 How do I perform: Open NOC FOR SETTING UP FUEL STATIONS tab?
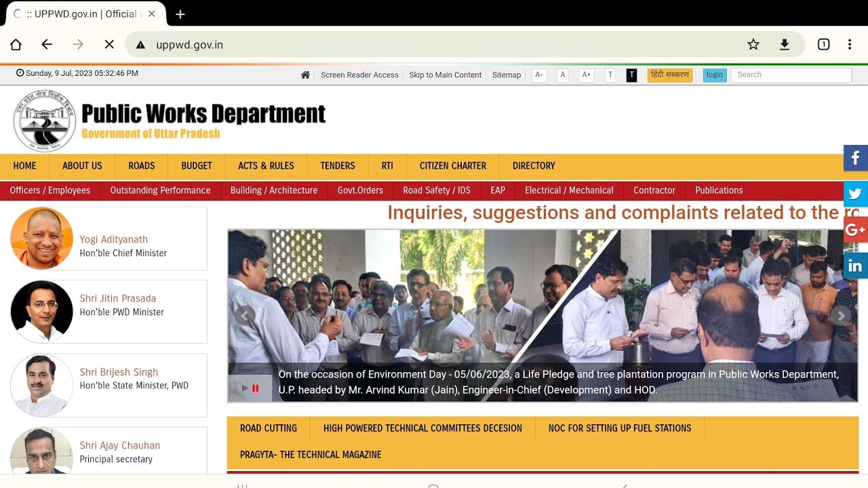620,428
